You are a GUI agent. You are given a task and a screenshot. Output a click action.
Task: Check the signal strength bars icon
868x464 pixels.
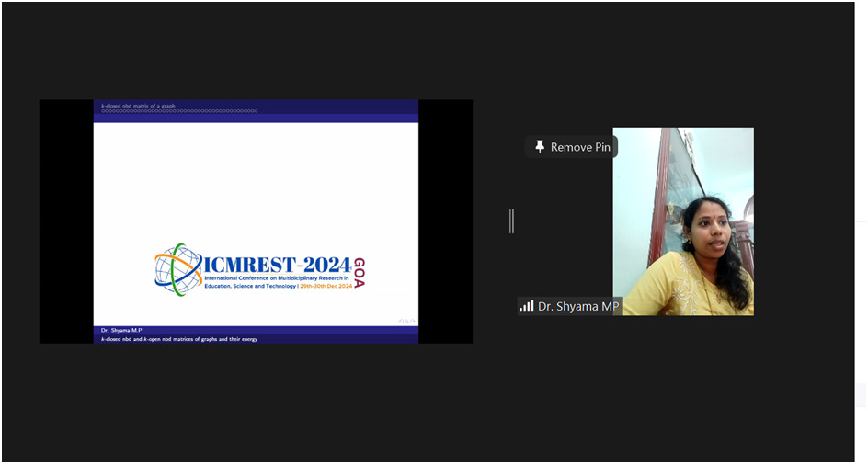pyautogui.click(x=527, y=306)
